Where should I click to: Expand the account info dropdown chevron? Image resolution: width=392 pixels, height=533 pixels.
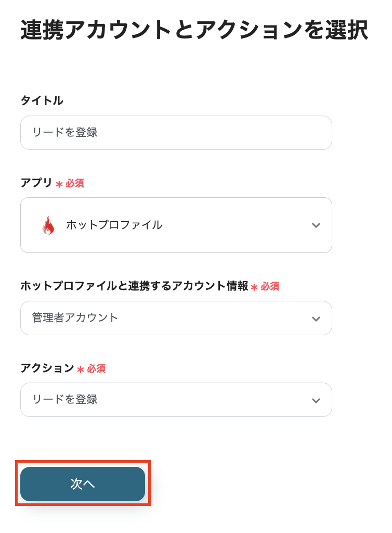pos(316,319)
